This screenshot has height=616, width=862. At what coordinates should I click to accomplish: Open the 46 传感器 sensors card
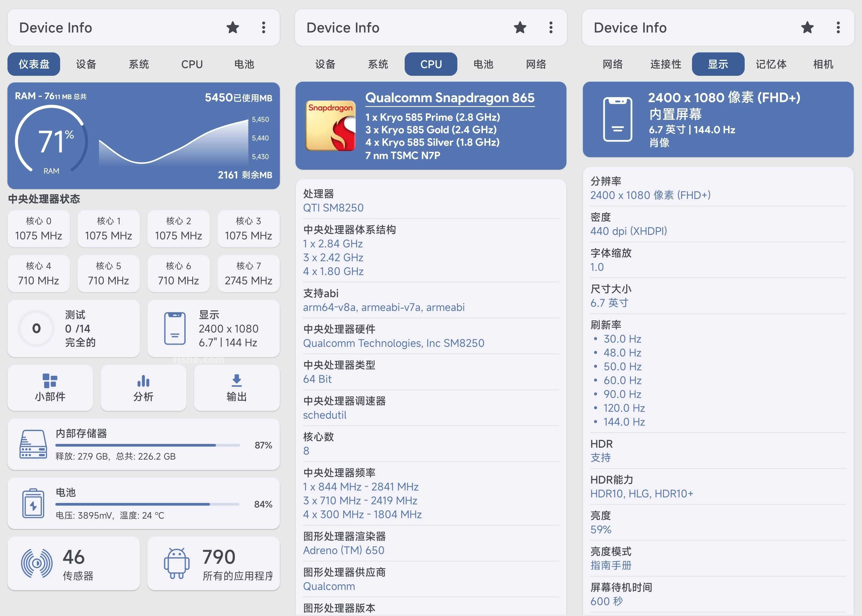pyautogui.click(x=74, y=564)
